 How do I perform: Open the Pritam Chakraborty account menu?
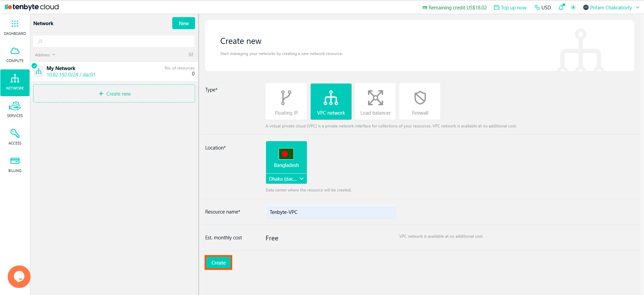point(611,7)
